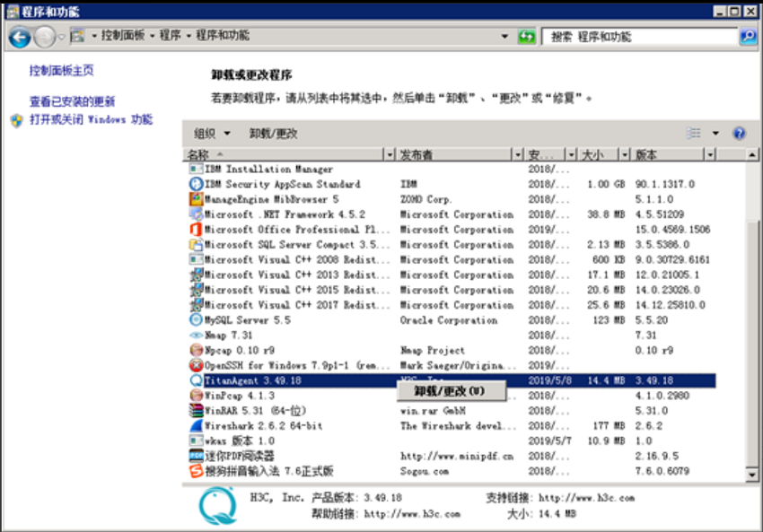Select the 迷你PDF阅读器 icon
Image resolution: width=763 pixels, height=532 pixels.
[196, 456]
